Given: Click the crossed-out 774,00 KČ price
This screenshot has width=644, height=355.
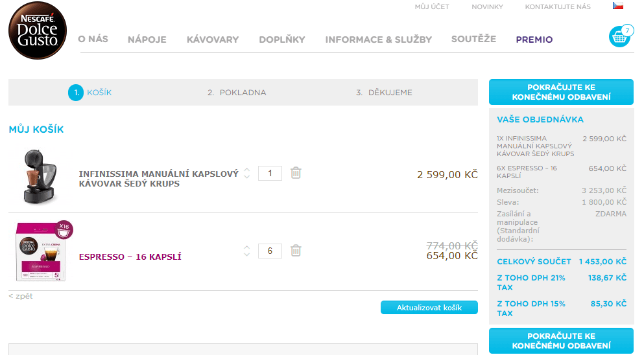Looking at the screenshot, I should 452,246.
